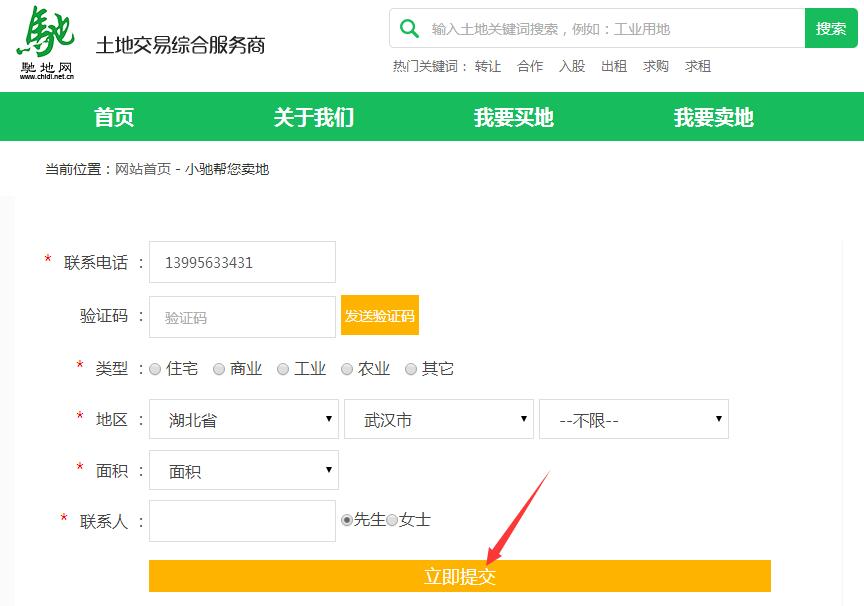Select 女士 radio button

coord(392,520)
